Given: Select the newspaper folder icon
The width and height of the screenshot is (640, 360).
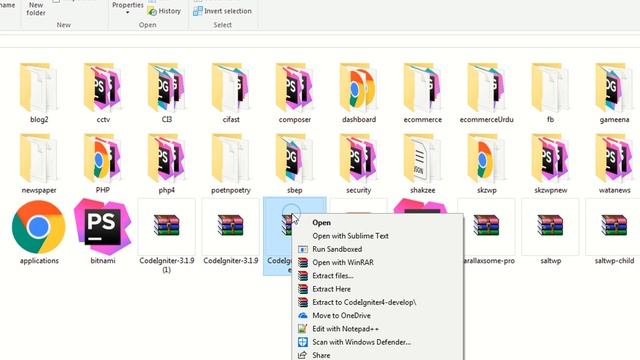Looking at the screenshot, I should click(39, 158).
